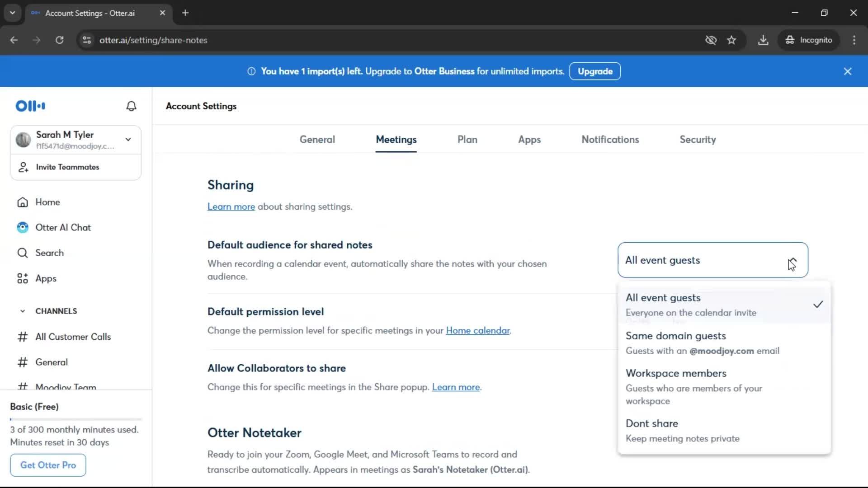Screen dimensions: 868x488
Task: Open a new browser tab
Action: 185,13
